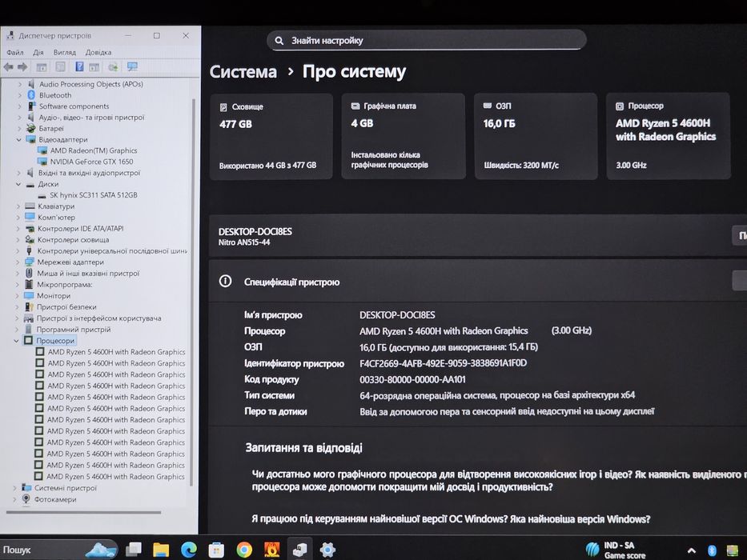Screen dimensions: 747x560
Task: Expand the Клавіатури tree node
Action: click(x=18, y=206)
